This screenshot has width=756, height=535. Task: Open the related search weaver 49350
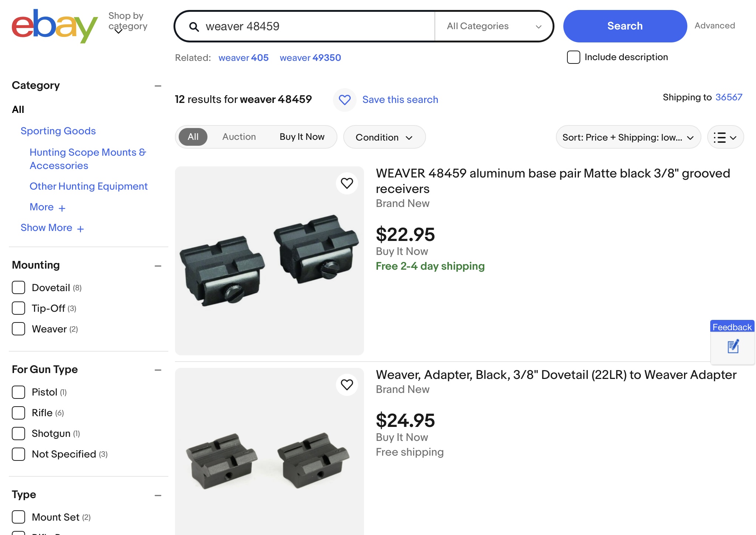tap(310, 58)
